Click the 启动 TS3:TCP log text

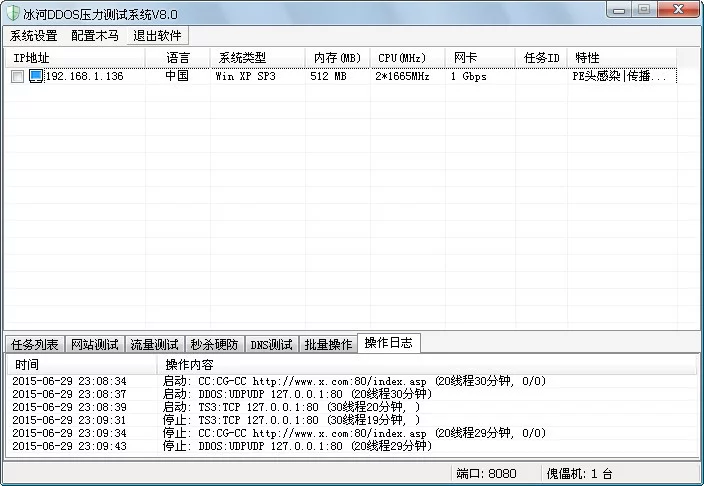click(x=291, y=407)
